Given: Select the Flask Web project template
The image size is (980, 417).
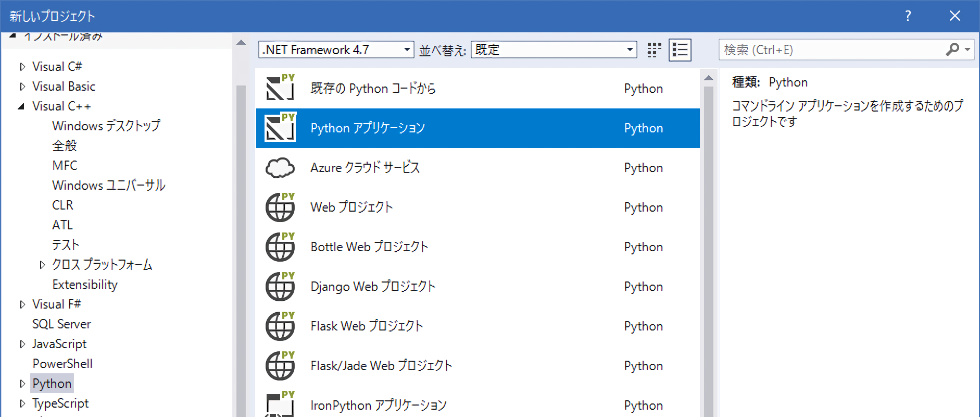Looking at the screenshot, I should 367,326.
